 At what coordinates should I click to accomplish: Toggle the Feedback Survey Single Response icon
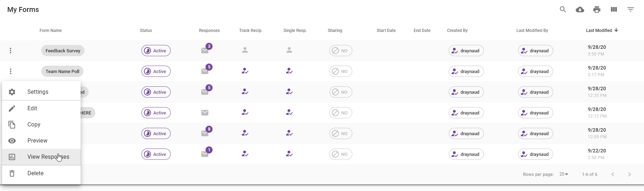(x=289, y=50)
